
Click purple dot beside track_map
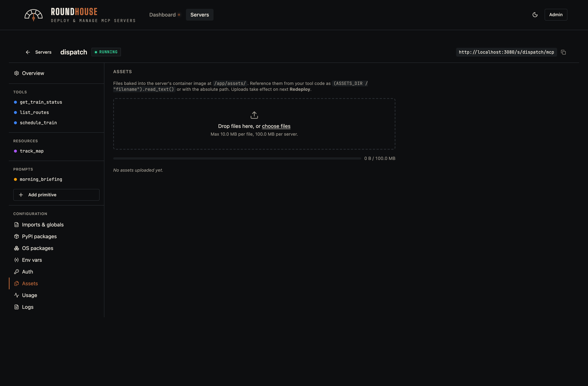tap(15, 151)
